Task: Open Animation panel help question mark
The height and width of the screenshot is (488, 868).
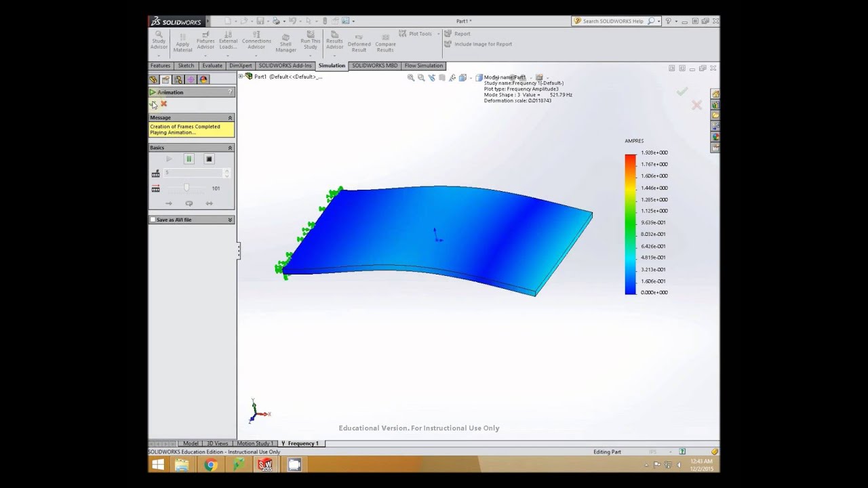Action: pyautogui.click(x=231, y=92)
